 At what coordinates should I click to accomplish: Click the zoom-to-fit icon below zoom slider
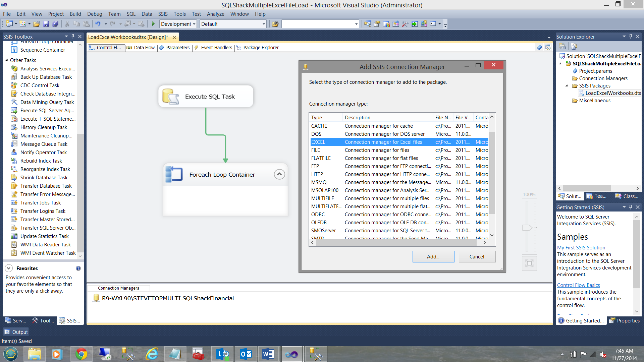click(529, 263)
